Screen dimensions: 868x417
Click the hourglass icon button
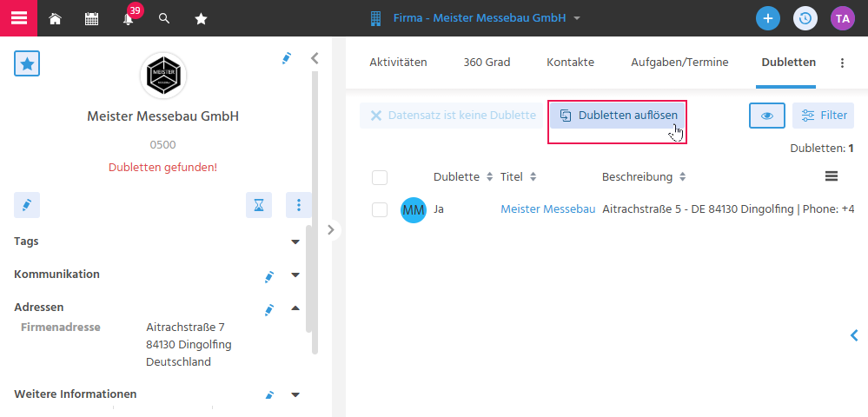(x=259, y=205)
